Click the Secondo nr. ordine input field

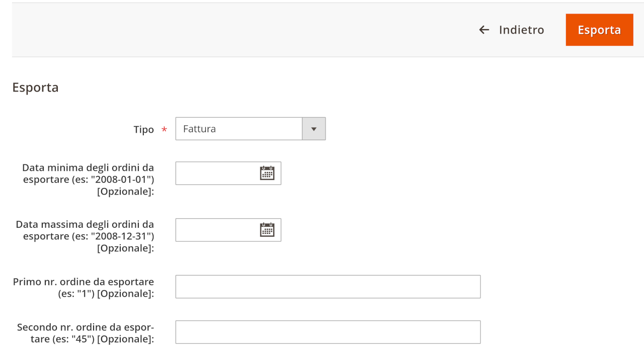328,332
